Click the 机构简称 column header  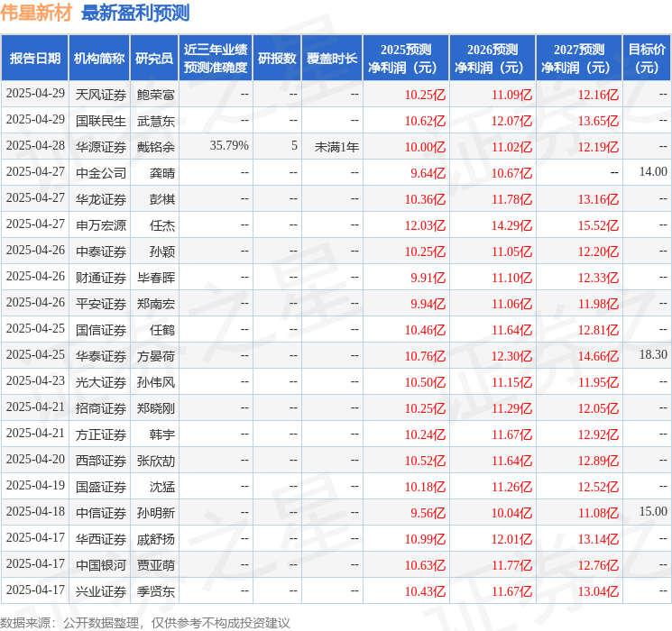[x=99, y=59]
